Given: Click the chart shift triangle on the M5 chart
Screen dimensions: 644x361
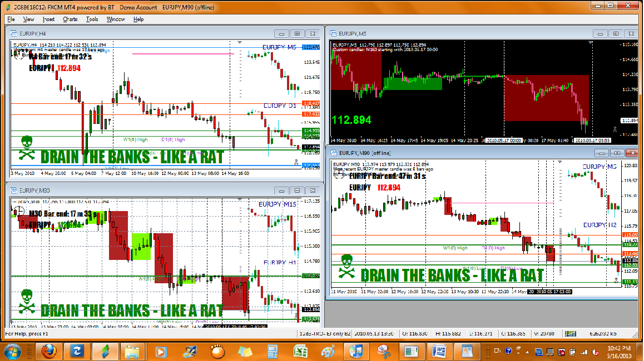Looking at the screenshot, I should coord(590,42).
